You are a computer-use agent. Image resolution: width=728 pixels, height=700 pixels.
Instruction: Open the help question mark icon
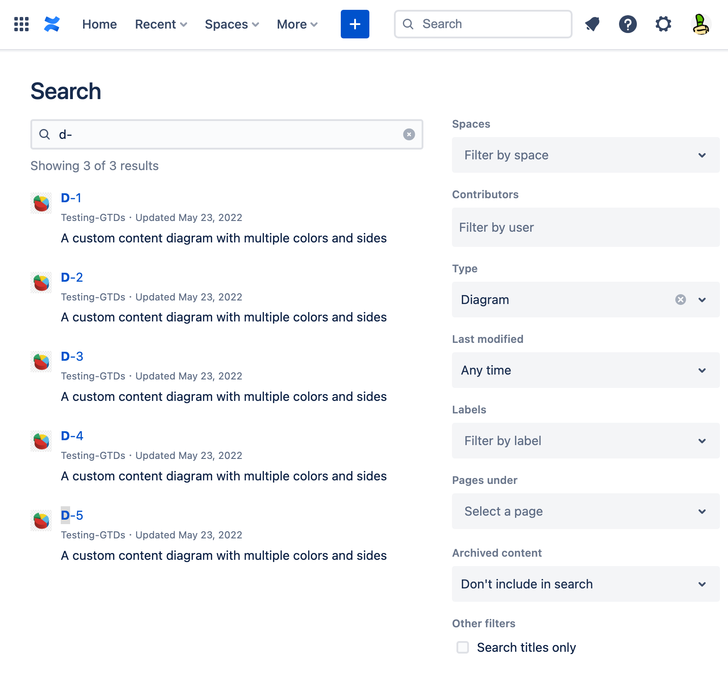[x=628, y=24]
